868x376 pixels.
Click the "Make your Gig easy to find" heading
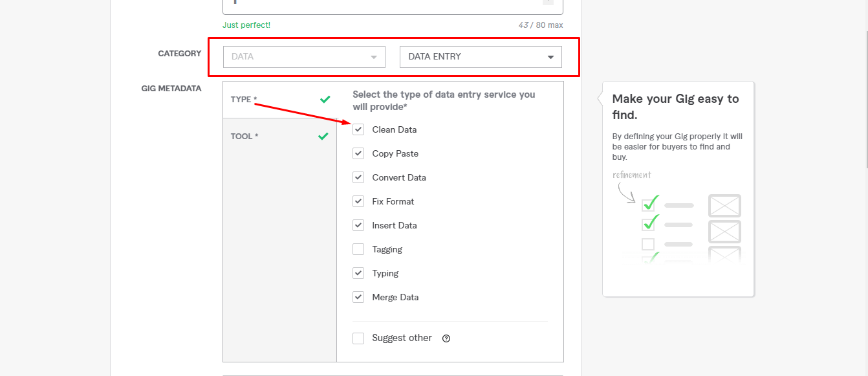point(675,107)
